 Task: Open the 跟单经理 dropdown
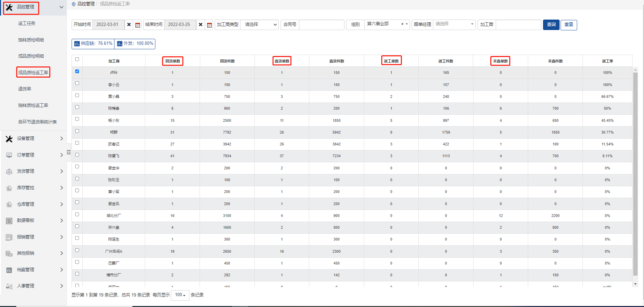pos(454,24)
